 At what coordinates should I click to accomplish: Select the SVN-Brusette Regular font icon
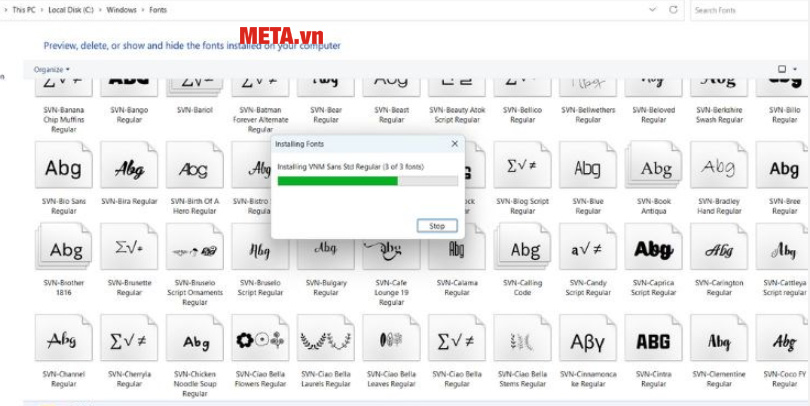(x=129, y=246)
